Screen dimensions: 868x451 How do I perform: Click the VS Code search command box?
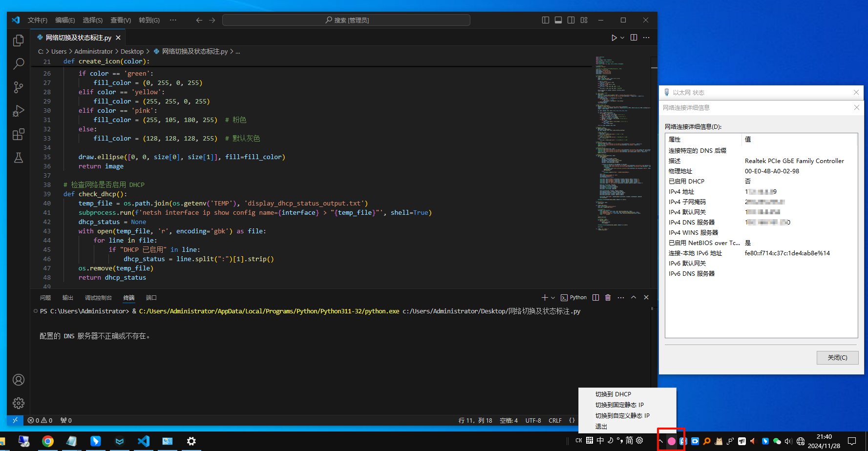tap(346, 20)
